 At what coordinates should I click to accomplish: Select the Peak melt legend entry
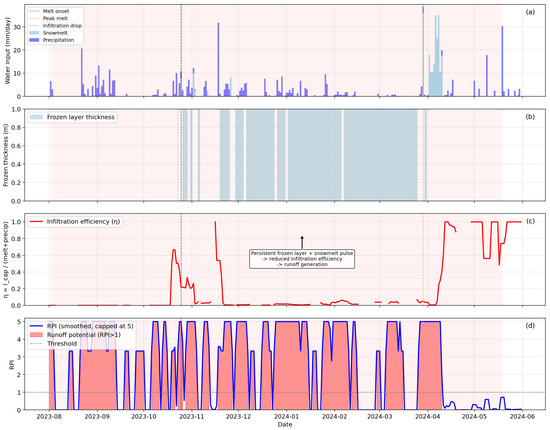48,18
